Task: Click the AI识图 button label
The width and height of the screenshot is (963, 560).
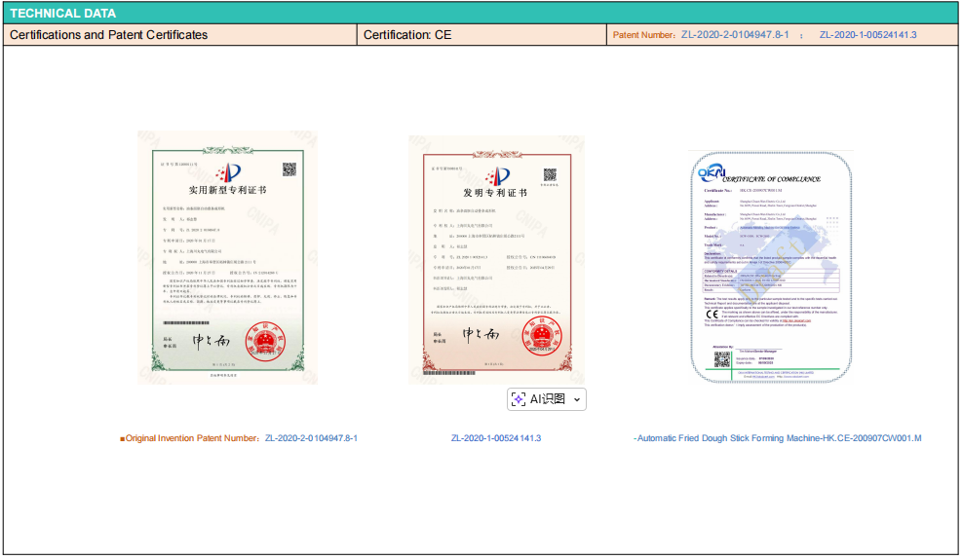Action: tap(547, 399)
